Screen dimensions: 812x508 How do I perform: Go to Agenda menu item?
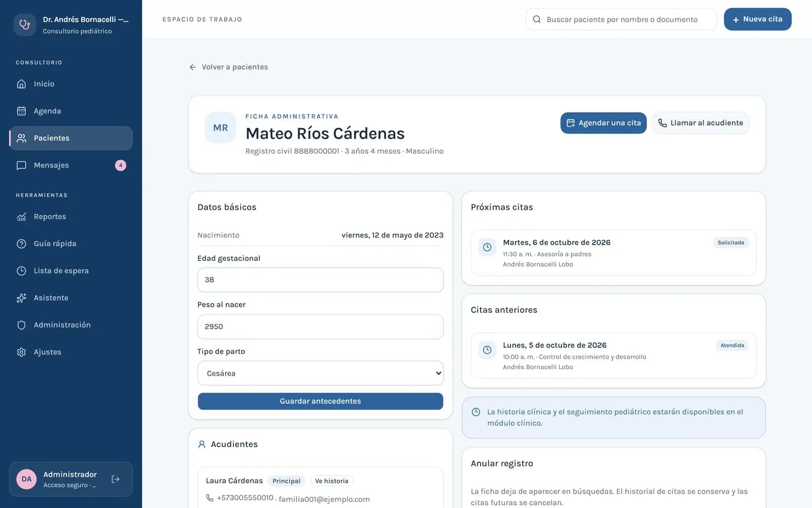[x=71, y=111]
